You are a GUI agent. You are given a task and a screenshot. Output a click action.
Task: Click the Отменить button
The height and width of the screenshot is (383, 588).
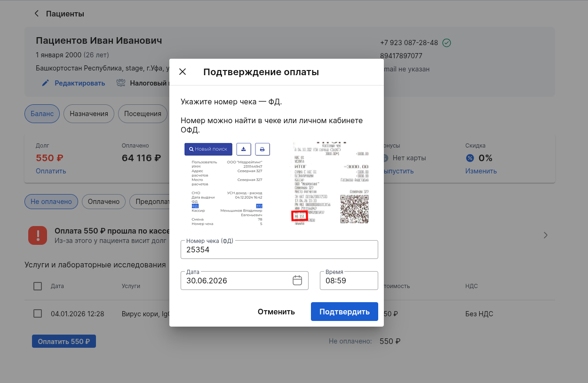coord(276,312)
